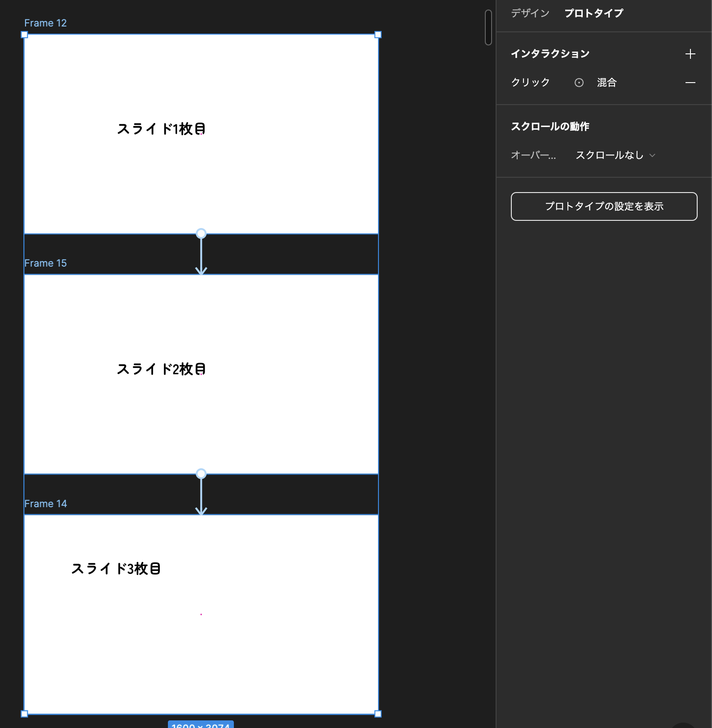Select the prototype connection node below Frame 15

pos(201,474)
